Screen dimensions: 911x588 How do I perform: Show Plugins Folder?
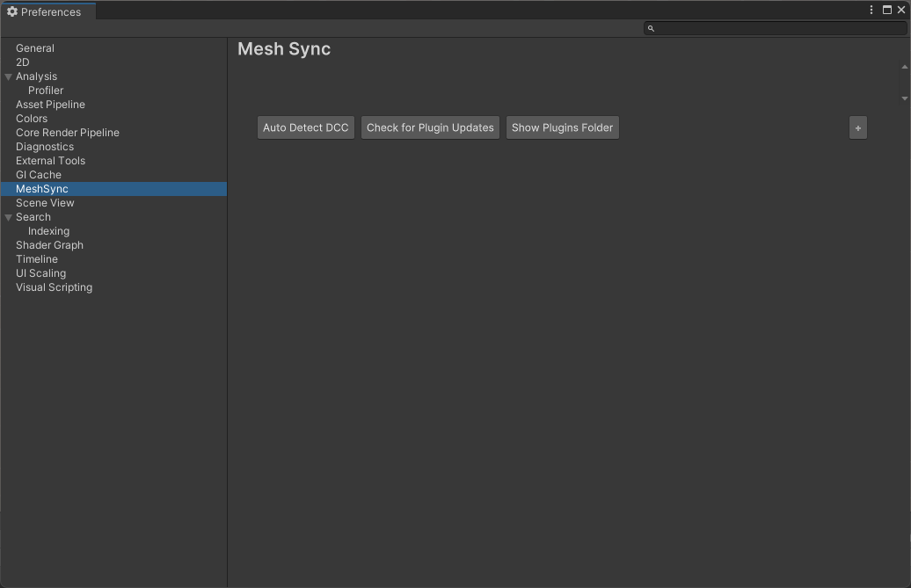coord(563,127)
